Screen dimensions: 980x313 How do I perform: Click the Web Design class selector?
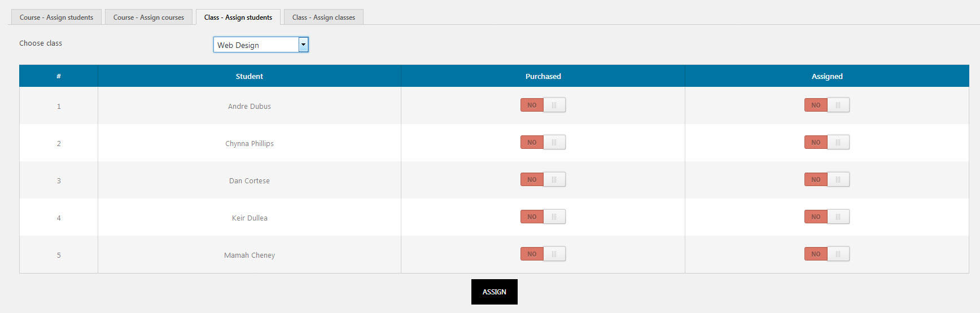tap(256, 45)
